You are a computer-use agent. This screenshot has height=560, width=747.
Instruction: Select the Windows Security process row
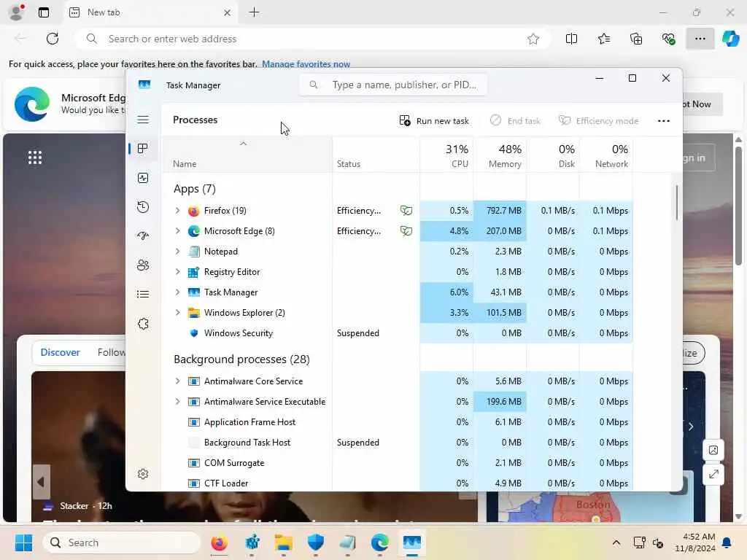[x=398, y=333]
